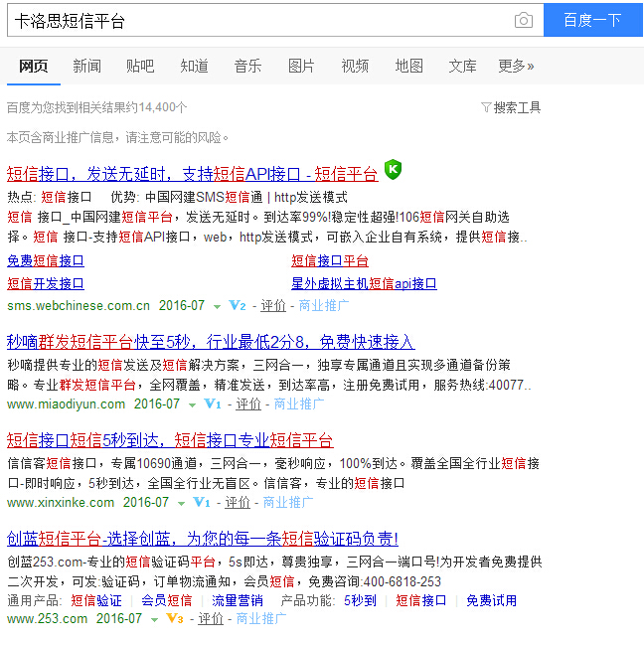Screen dimensions: 644x645
Task: Click 商业推广 label for sms.webchinese.com.cn
Action: 324,306
